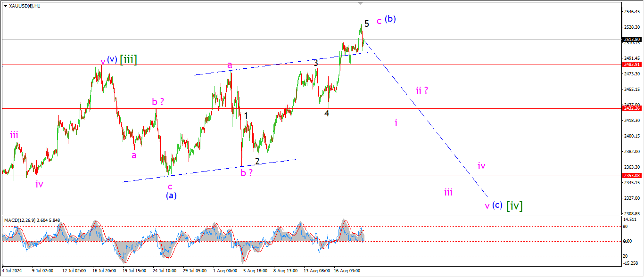Select the green [iii] wave label

click(128, 60)
